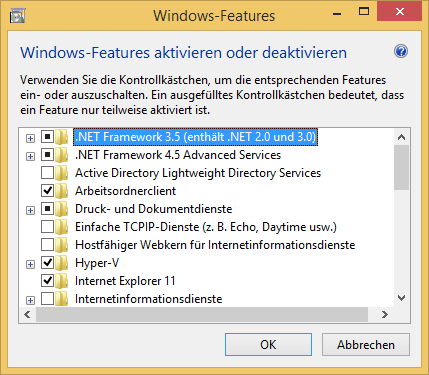429x375 pixels.
Task: Click the Abbrechen button
Action: click(x=366, y=344)
